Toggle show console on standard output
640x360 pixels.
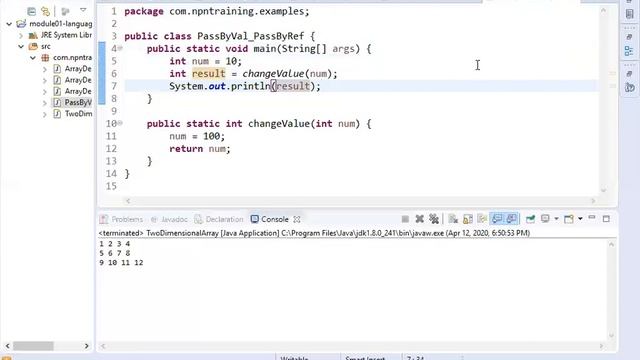[497, 219]
